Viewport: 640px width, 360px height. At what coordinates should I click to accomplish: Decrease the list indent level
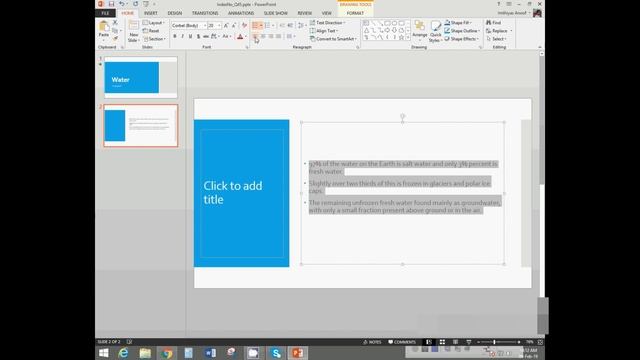click(282, 25)
